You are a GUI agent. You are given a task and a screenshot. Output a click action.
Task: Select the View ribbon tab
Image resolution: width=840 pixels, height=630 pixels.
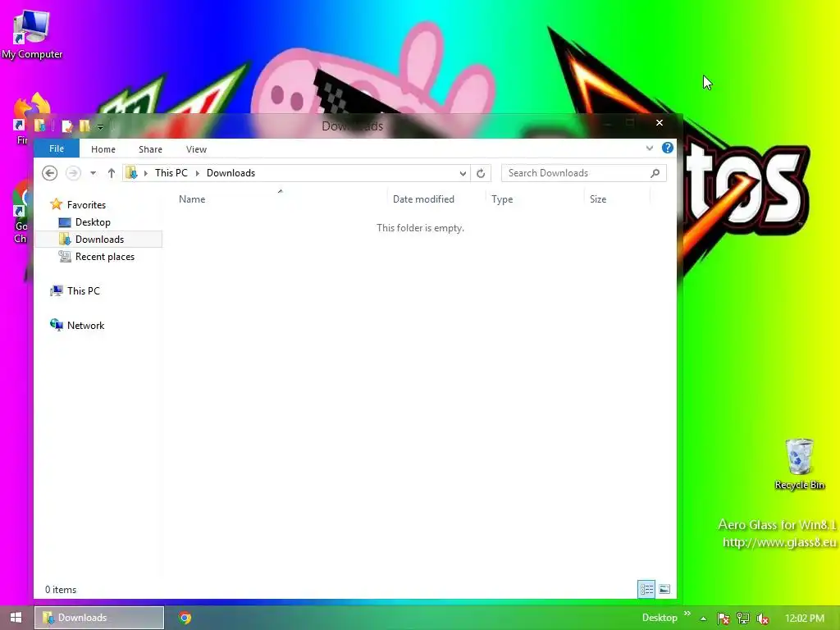coord(196,149)
